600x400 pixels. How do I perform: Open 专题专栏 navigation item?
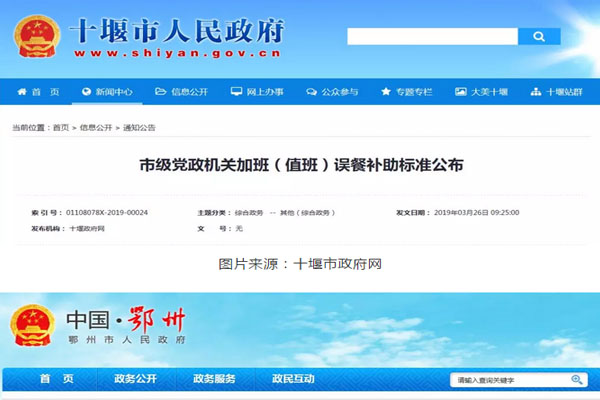pyautogui.click(x=414, y=92)
